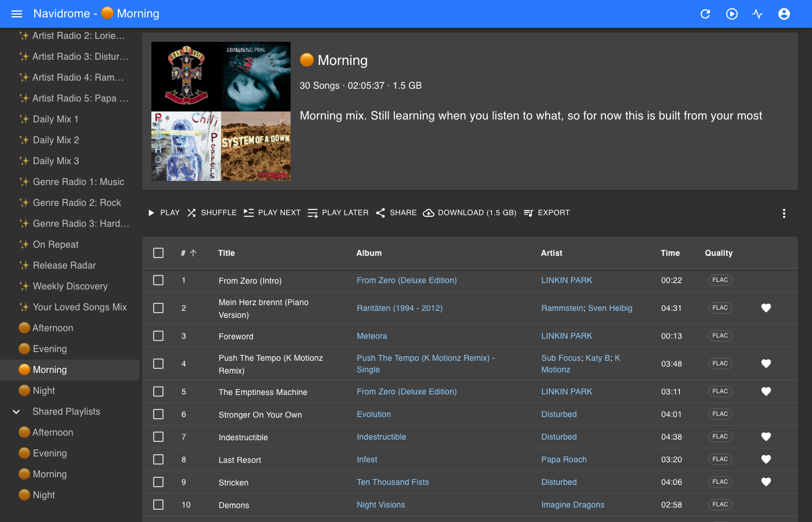Open the activity pulse icon
This screenshot has width=812, height=522.
(x=757, y=14)
